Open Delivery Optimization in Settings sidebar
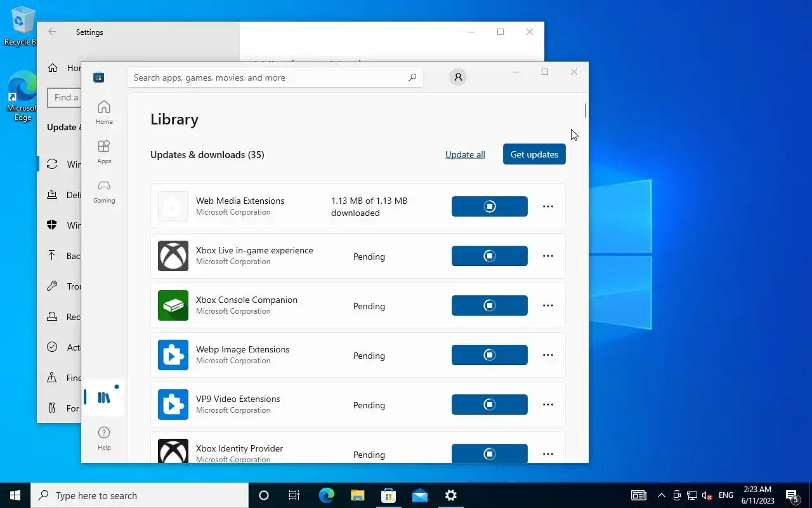Screen dimensions: 812x508 (x=60, y=195)
